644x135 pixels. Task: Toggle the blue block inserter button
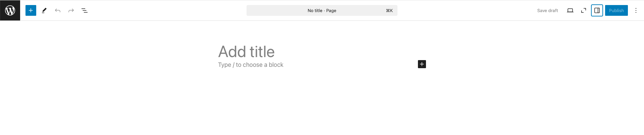[x=31, y=10]
